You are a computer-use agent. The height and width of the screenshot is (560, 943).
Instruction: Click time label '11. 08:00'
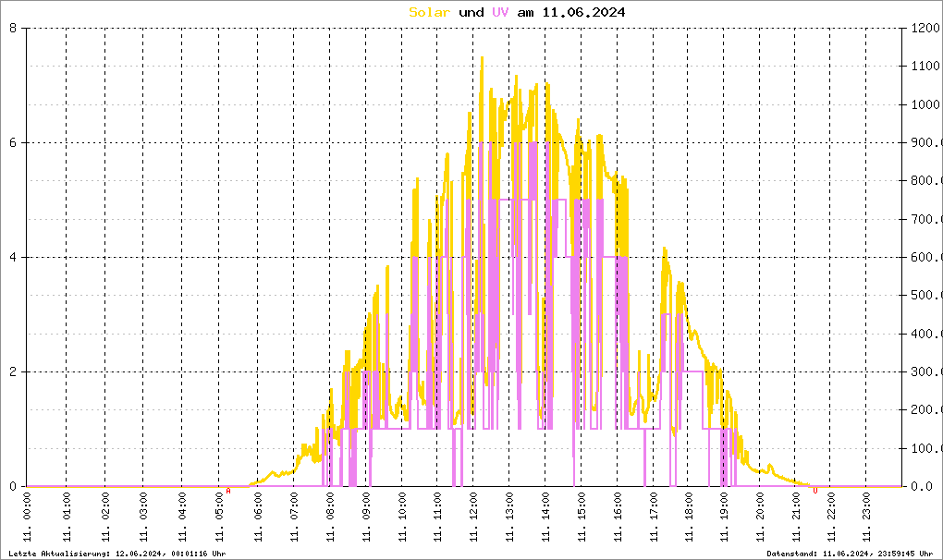[x=330, y=517]
